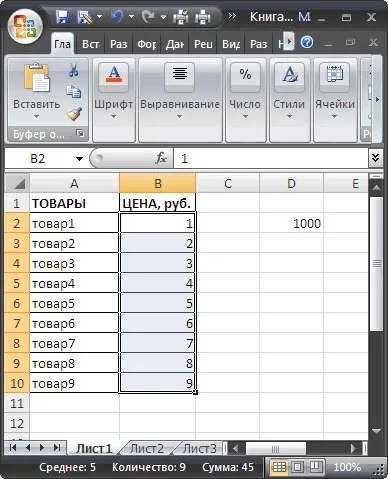Switch to Normal view button
The height and width of the screenshot is (479, 388).
pos(279,467)
